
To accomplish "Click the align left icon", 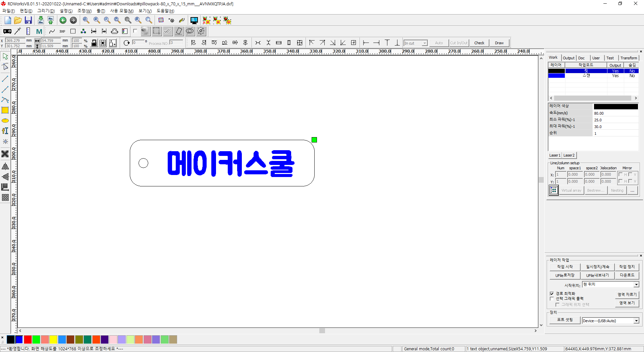I will [193, 43].
